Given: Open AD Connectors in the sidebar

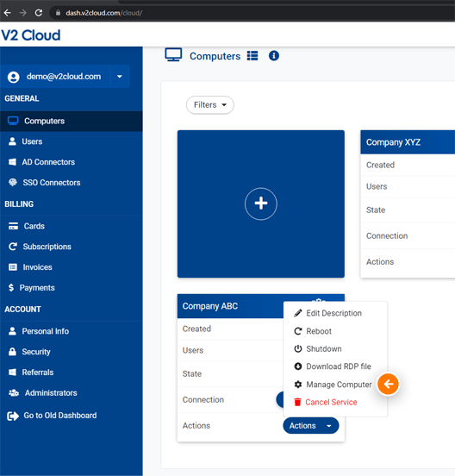Looking at the screenshot, I should click(72, 162).
